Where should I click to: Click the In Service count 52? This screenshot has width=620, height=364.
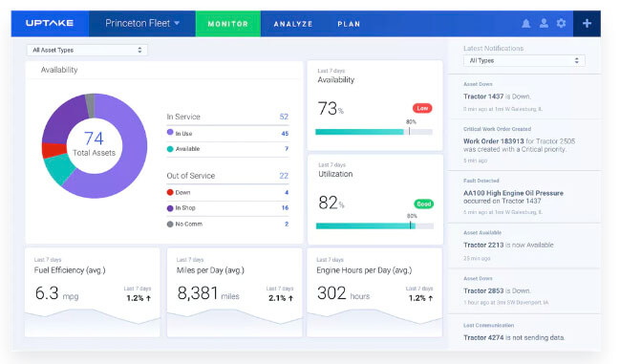284,117
